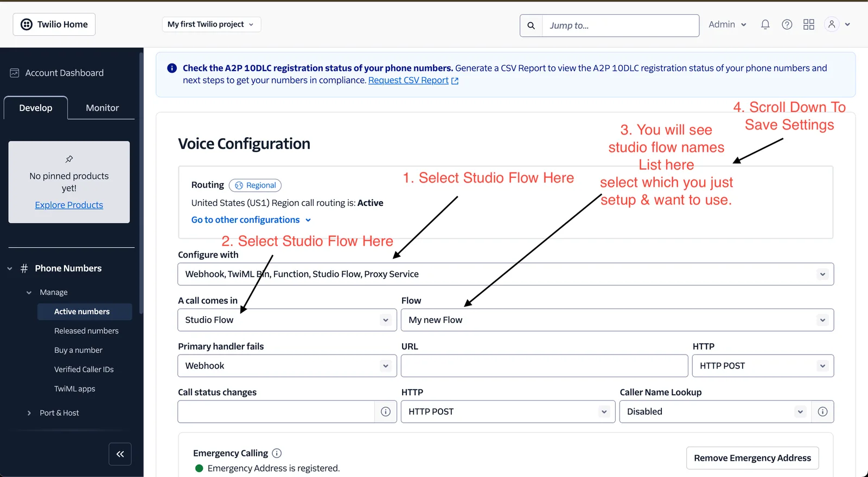Collapse the Manage submenu
The height and width of the screenshot is (477, 868).
(29, 293)
